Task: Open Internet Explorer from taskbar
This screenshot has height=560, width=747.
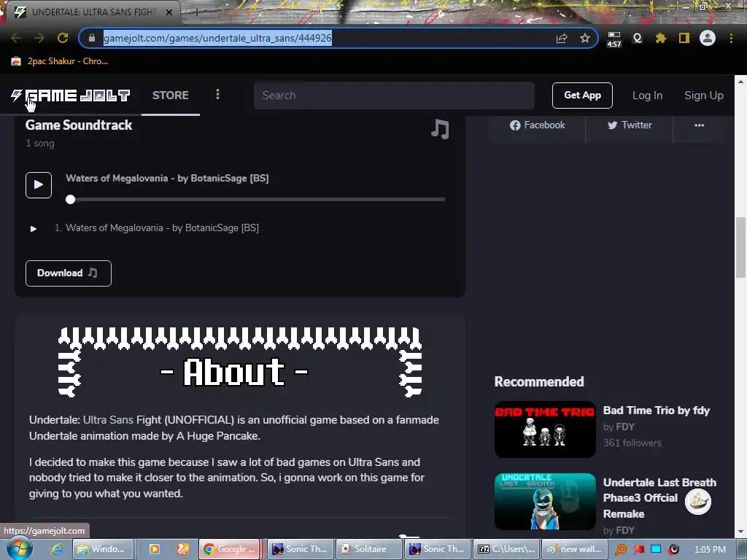Action: pyautogui.click(x=58, y=549)
